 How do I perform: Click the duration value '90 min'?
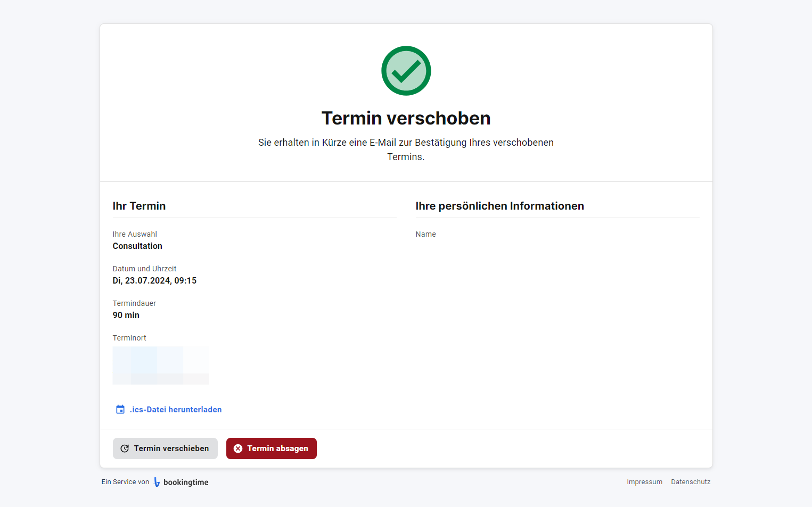coord(126,315)
